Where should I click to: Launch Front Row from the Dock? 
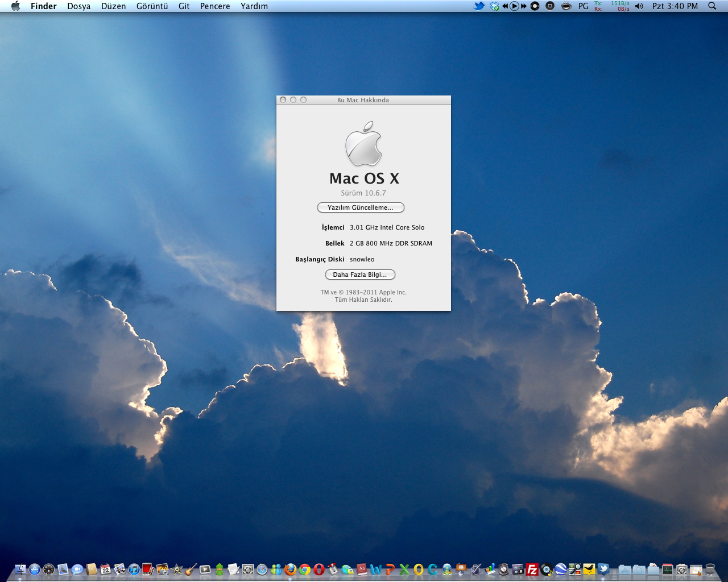pyautogui.click(x=205, y=569)
